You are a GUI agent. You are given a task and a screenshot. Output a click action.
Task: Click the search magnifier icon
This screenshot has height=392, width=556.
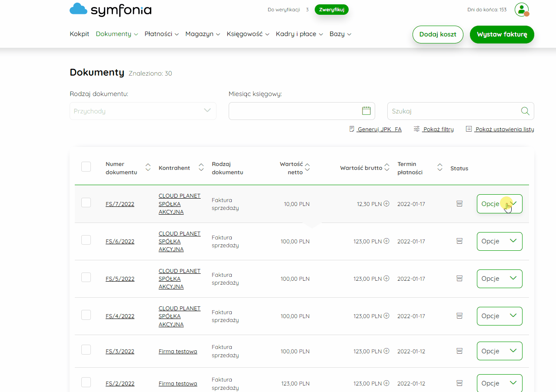(x=525, y=111)
